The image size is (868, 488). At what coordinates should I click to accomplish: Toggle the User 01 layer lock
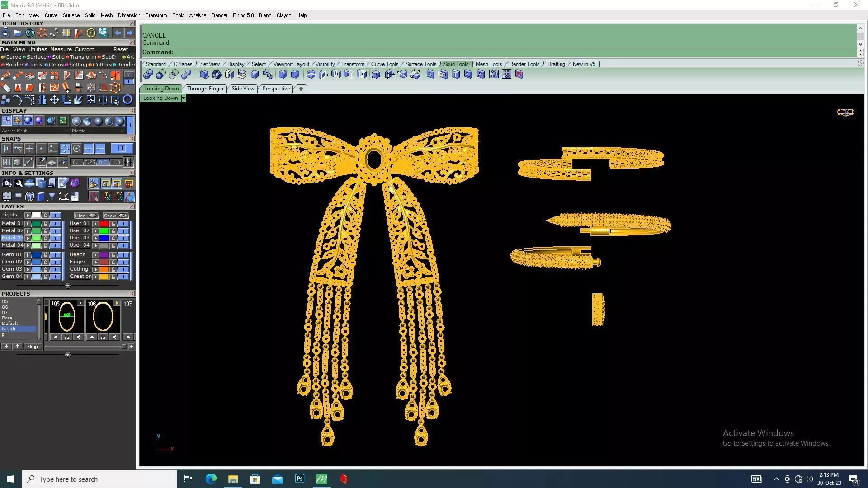pos(113,224)
